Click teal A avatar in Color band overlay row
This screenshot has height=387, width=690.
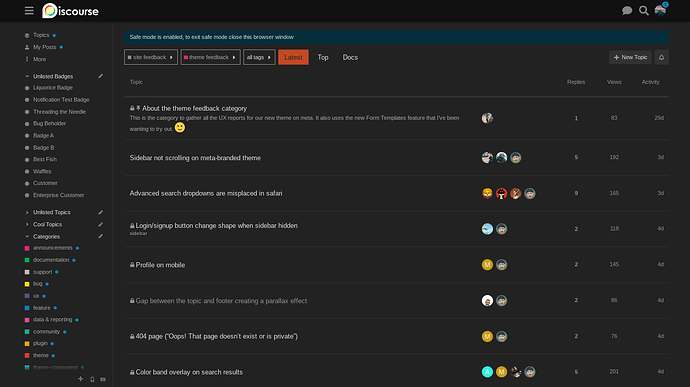tap(487, 372)
